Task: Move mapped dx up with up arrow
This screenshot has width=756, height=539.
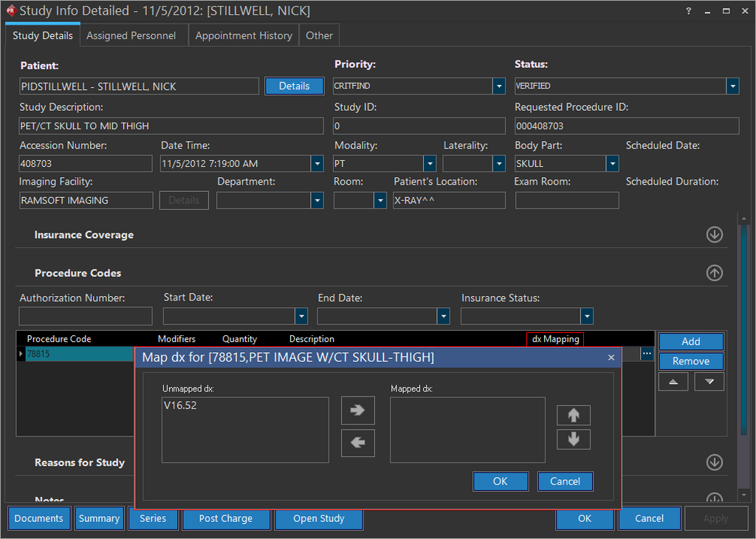Action: (x=573, y=415)
